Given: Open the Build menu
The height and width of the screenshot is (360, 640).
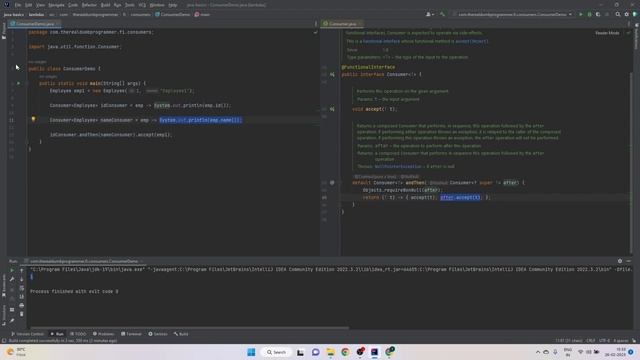Looking at the screenshot, I should [105, 5].
